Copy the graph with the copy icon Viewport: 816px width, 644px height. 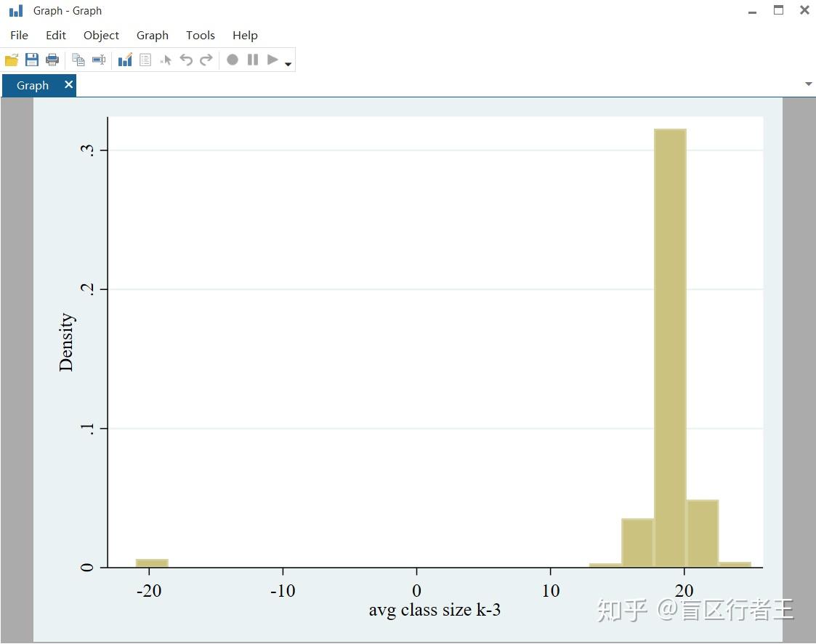pyautogui.click(x=78, y=60)
